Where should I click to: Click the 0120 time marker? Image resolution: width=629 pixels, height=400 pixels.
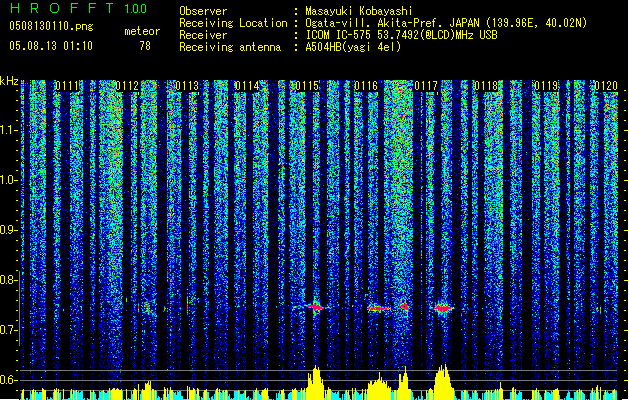[606, 86]
